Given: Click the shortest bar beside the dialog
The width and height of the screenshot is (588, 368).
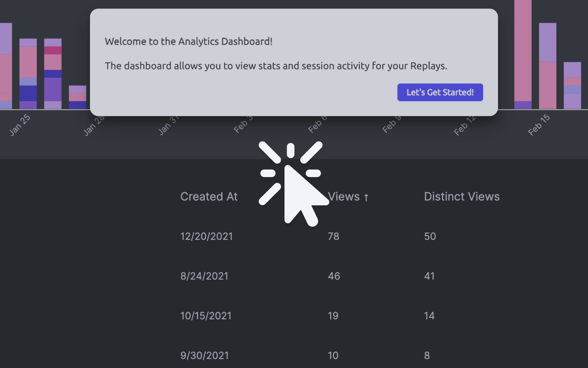Looking at the screenshot, I should coord(77,97).
